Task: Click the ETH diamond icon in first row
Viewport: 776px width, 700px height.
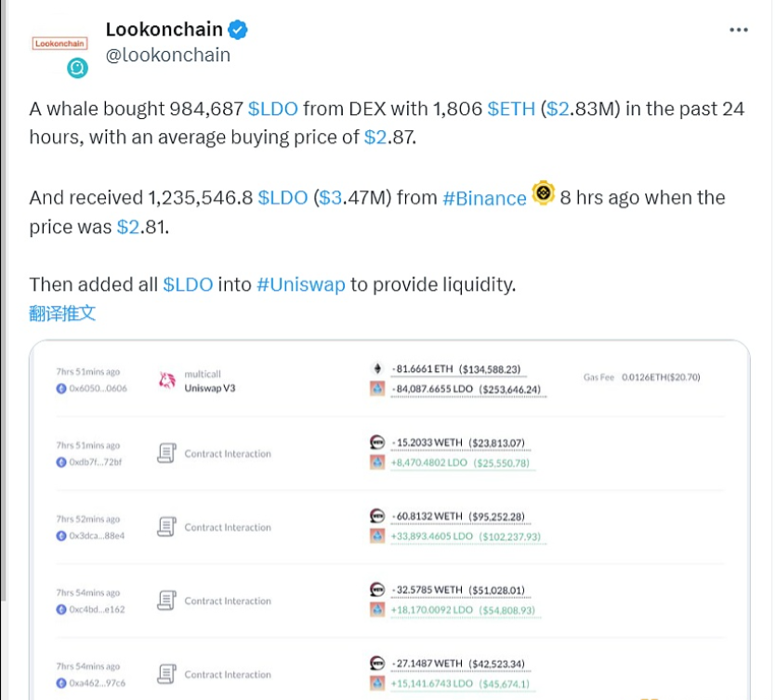Action: pos(377,369)
